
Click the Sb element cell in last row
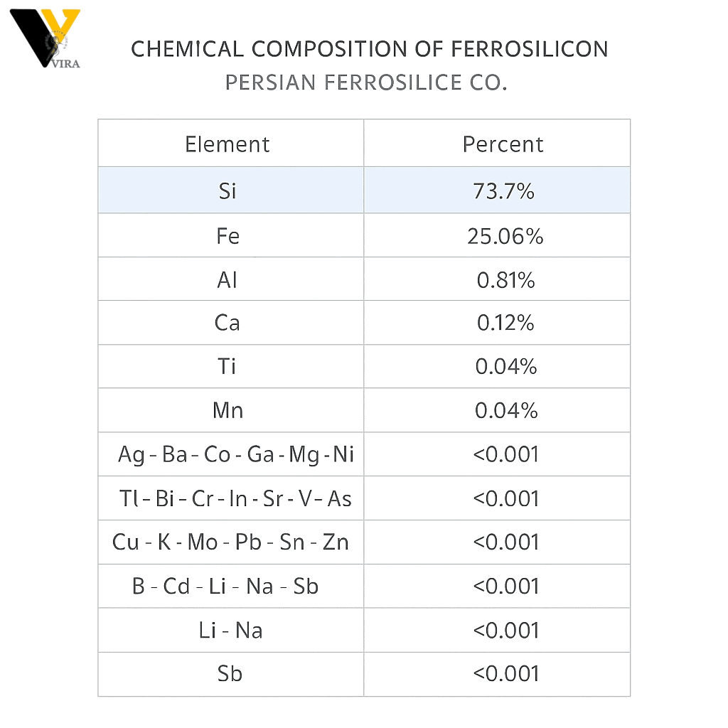coord(230,674)
